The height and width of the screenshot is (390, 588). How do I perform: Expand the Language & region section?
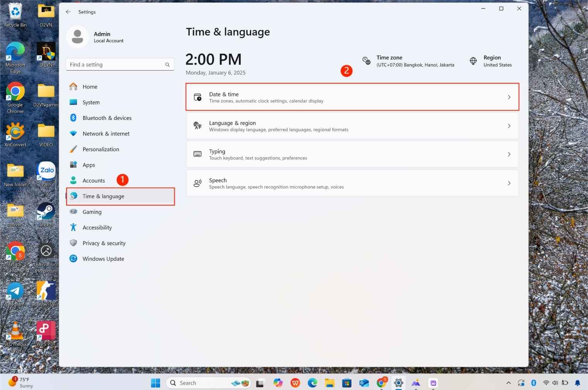click(509, 126)
